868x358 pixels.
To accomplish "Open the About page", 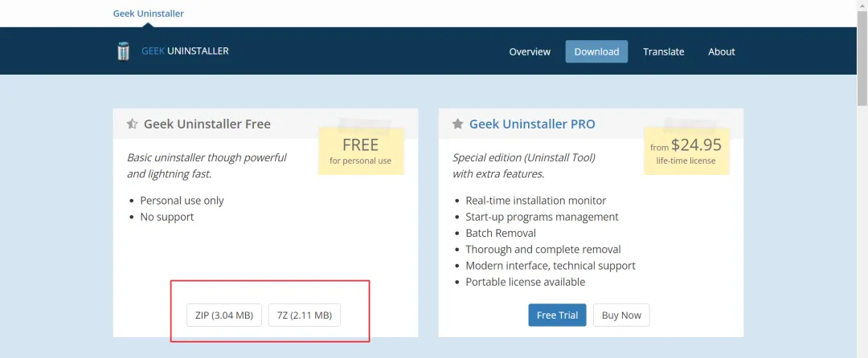I will pos(721,51).
